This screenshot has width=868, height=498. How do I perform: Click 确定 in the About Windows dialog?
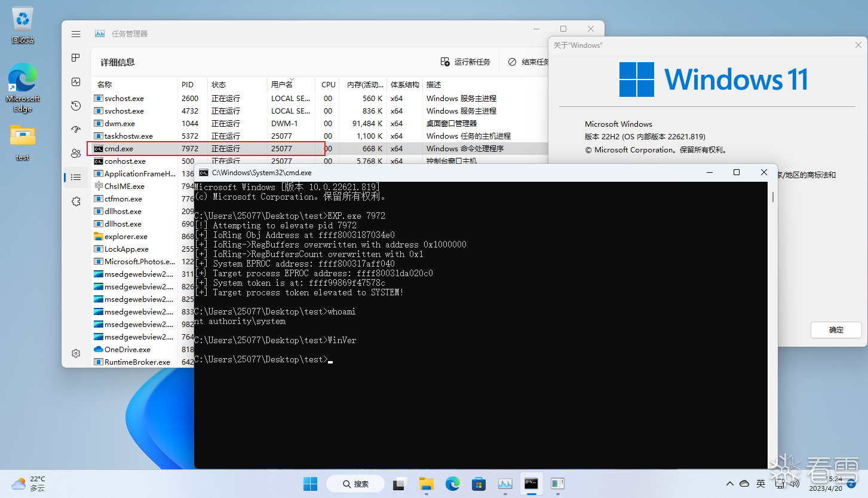(x=836, y=330)
